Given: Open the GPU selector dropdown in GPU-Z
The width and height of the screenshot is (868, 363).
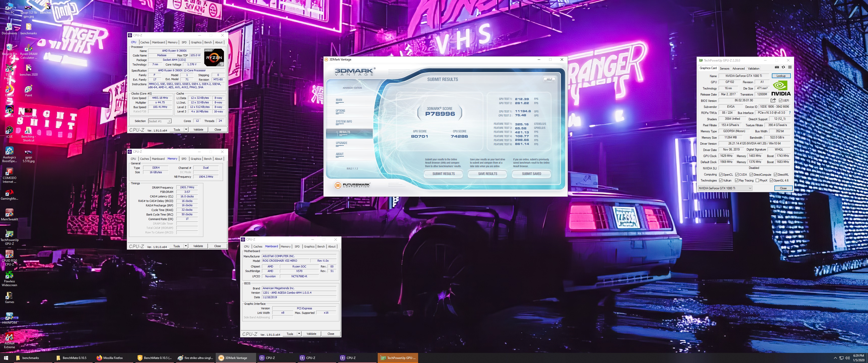Looking at the screenshot, I should click(x=725, y=188).
